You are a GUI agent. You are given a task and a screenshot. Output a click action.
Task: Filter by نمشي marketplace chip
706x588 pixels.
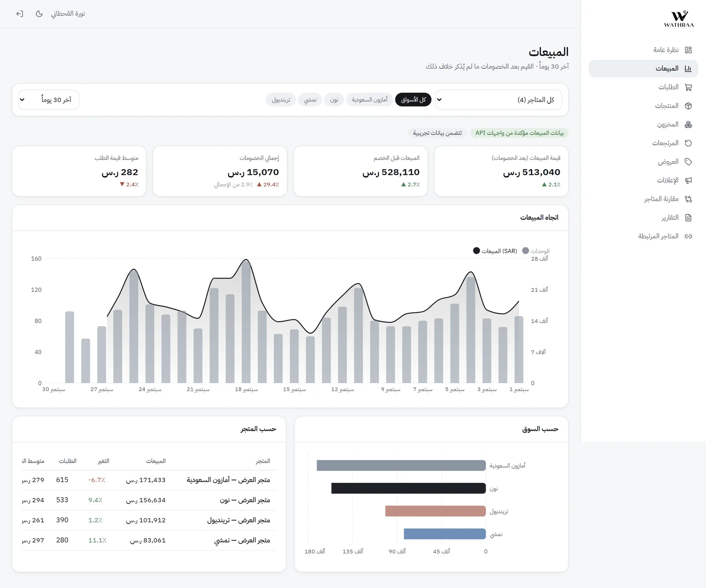point(310,100)
